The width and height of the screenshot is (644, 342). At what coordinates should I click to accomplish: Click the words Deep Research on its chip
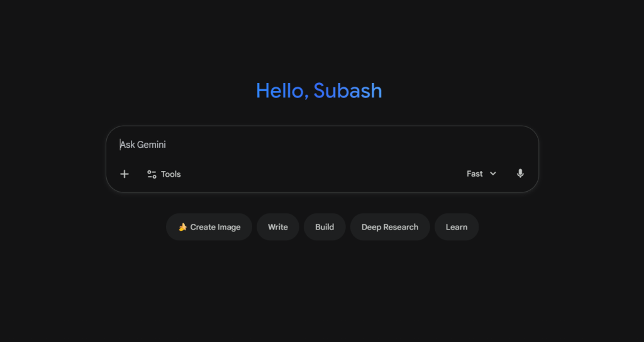point(389,227)
